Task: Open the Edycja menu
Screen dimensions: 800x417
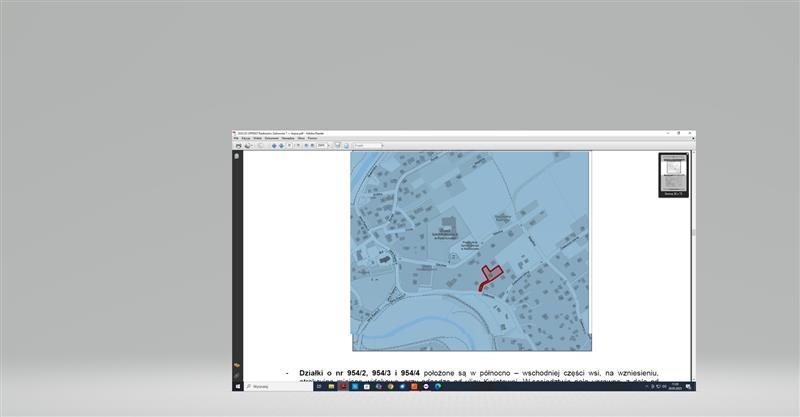Action: pos(246,138)
